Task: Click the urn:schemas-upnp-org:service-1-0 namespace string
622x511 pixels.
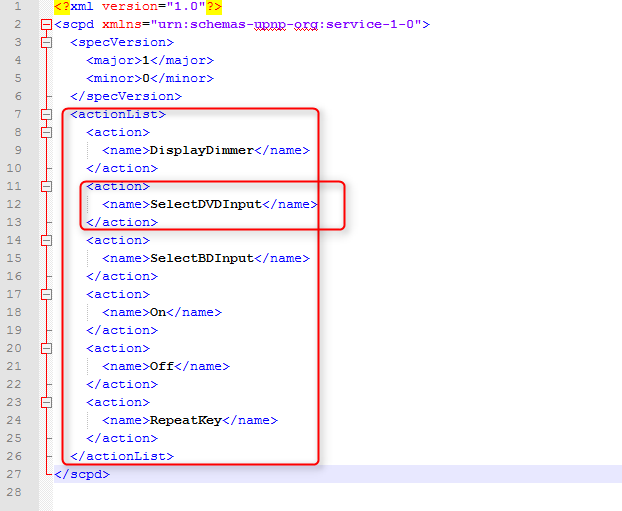Action: (286, 25)
